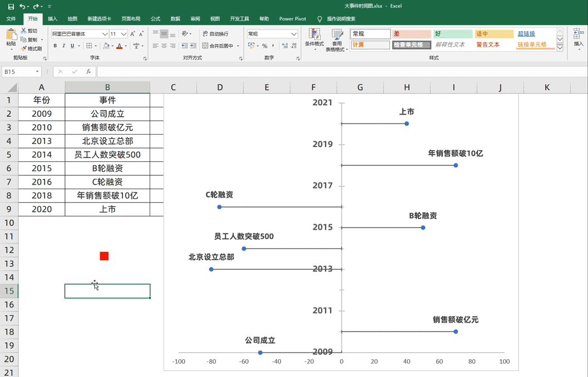588x377 pixels.
Task: Click the text orientation icon
Action: tap(185, 34)
